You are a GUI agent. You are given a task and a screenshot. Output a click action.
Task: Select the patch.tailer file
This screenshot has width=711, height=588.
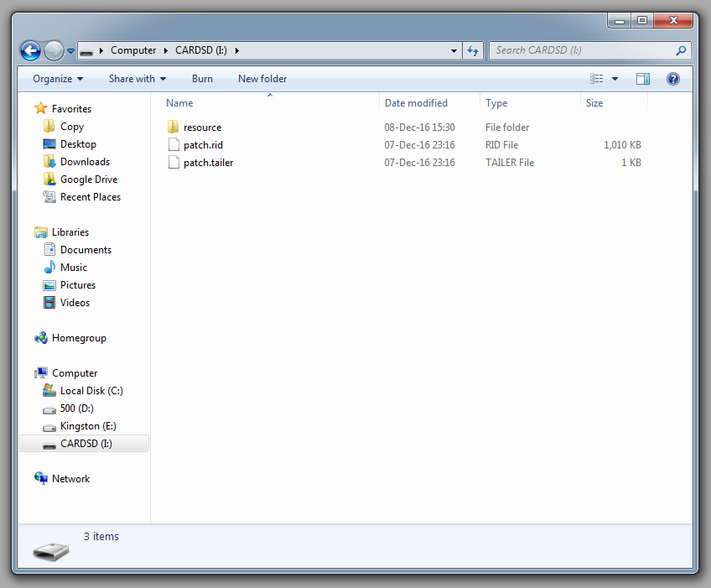(x=208, y=163)
